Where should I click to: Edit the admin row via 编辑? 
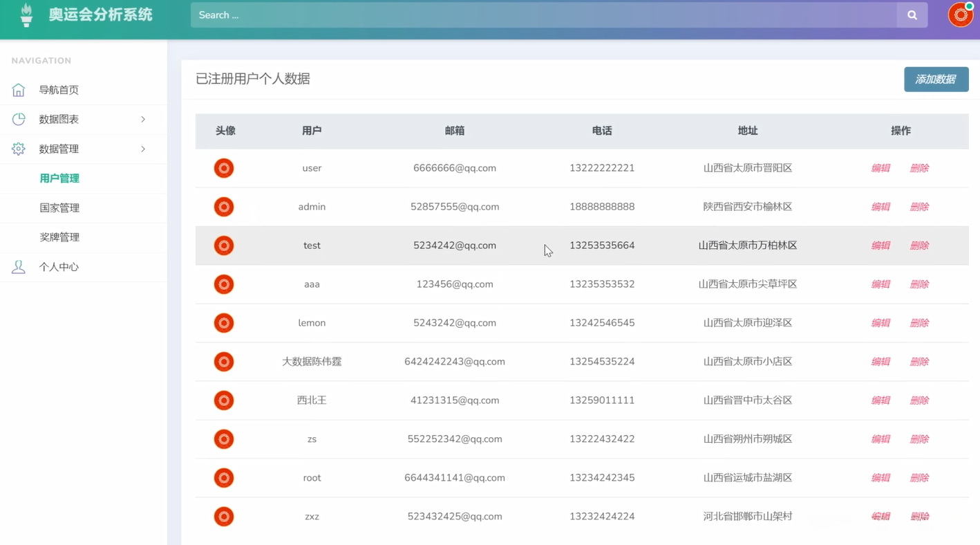(880, 207)
